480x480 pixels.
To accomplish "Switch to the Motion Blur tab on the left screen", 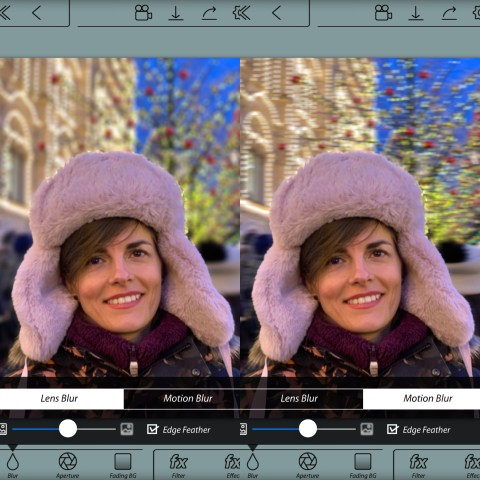I will [x=182, y=399].
